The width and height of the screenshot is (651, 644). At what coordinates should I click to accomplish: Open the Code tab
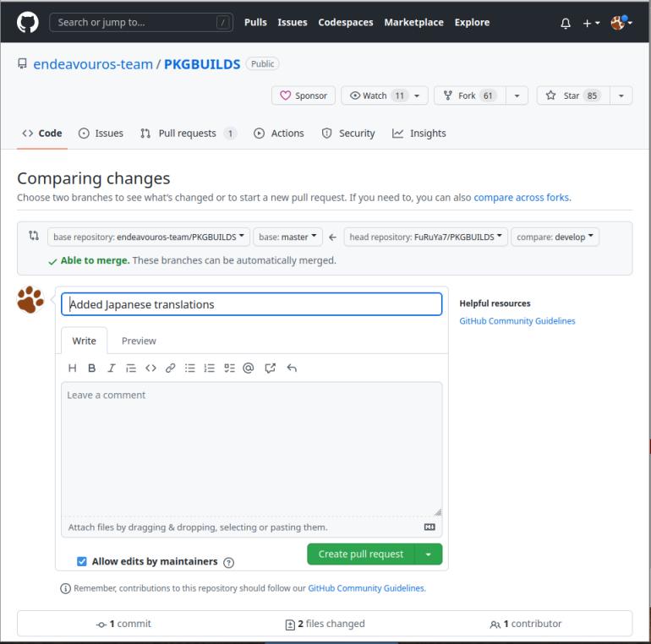[x=42, y=134]
